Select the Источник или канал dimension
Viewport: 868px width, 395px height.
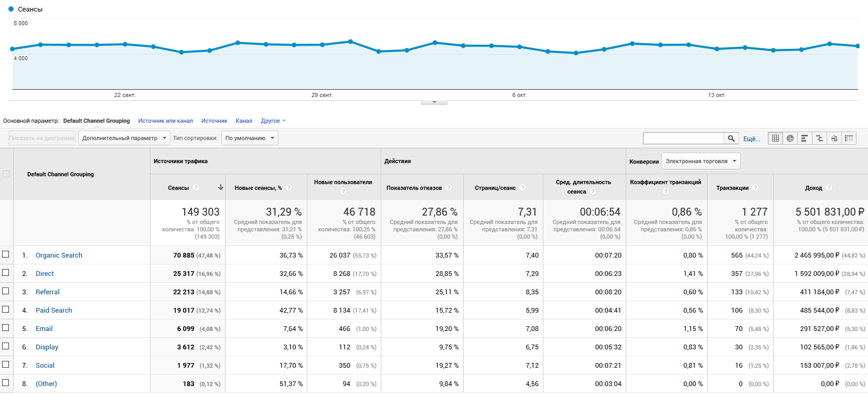[x=165, y=121]
